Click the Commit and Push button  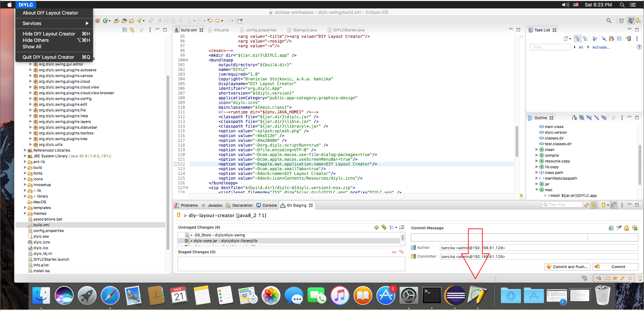(567, 266)
